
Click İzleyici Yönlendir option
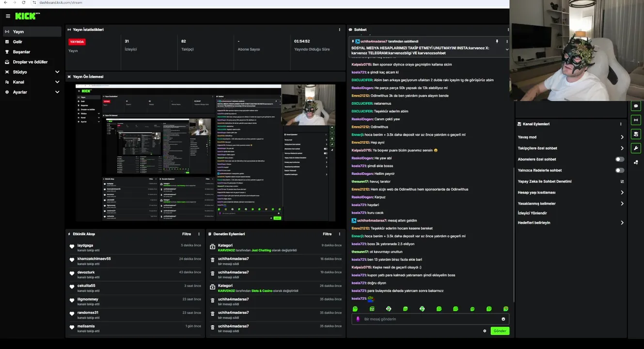[x=532, y=213]
